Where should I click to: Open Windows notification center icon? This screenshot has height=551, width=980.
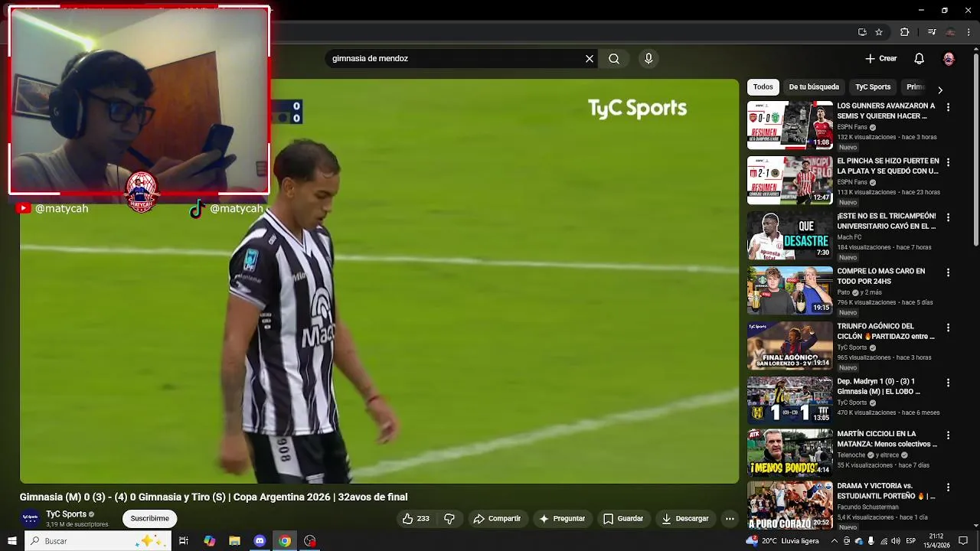pos(963,541)
